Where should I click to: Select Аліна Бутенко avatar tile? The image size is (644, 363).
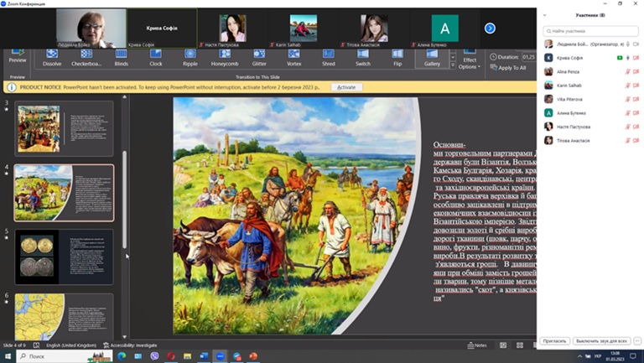pos(444,28)
